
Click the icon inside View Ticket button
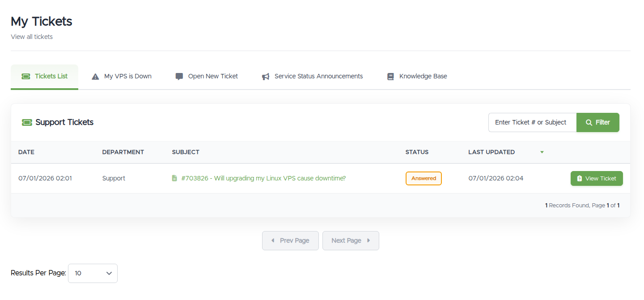click(580, 178)
